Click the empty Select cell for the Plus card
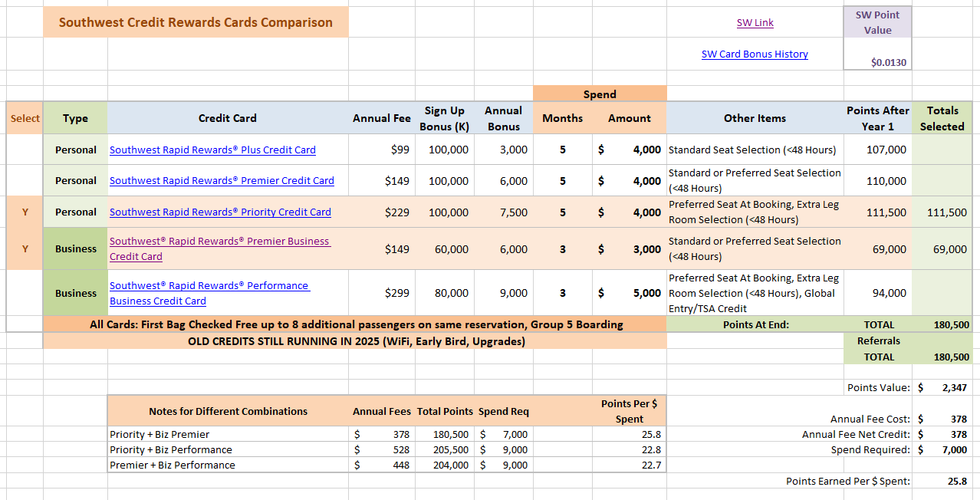Image resolution: width=980 pixels, height=500 pixels. [25, 150]
